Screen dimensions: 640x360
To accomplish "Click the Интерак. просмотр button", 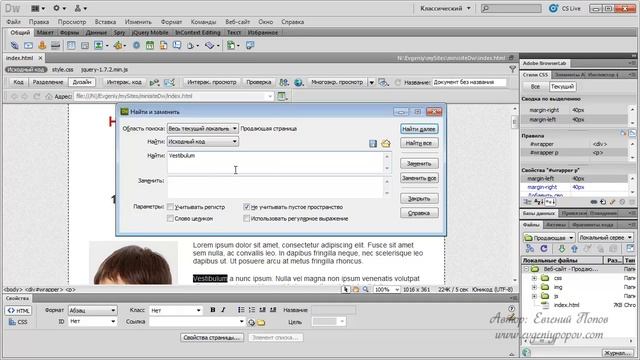I will click(x=212, y=82).
